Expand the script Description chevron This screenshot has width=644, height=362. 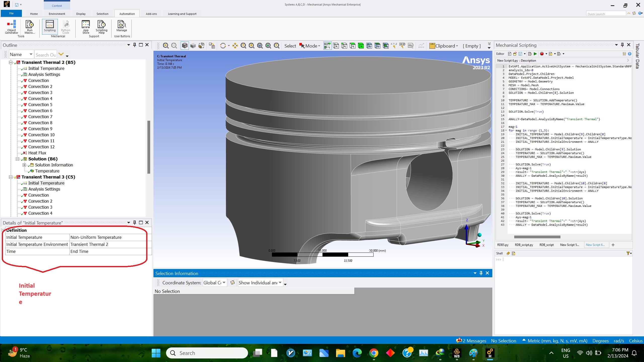pyautogui.click(x=628, y=60)
